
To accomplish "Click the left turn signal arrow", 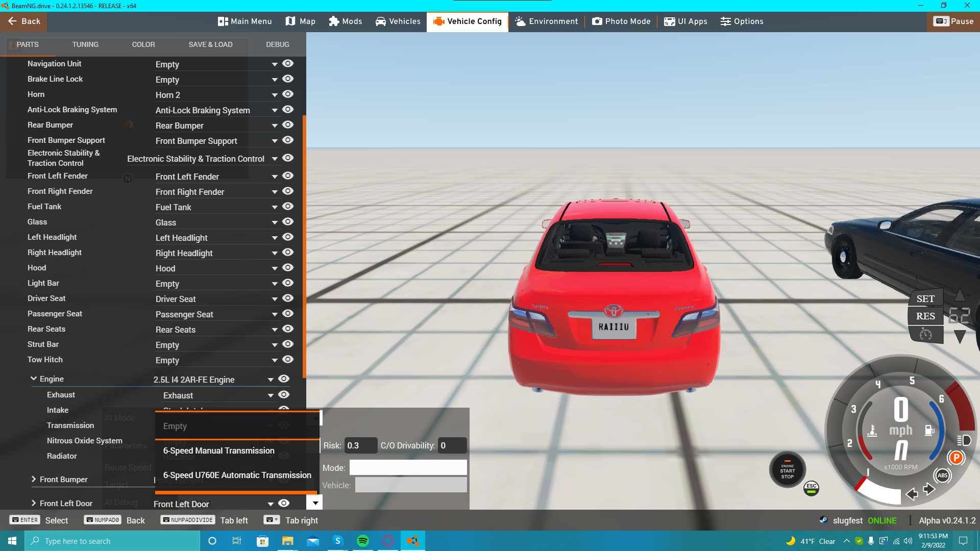I will click(912, 493).
